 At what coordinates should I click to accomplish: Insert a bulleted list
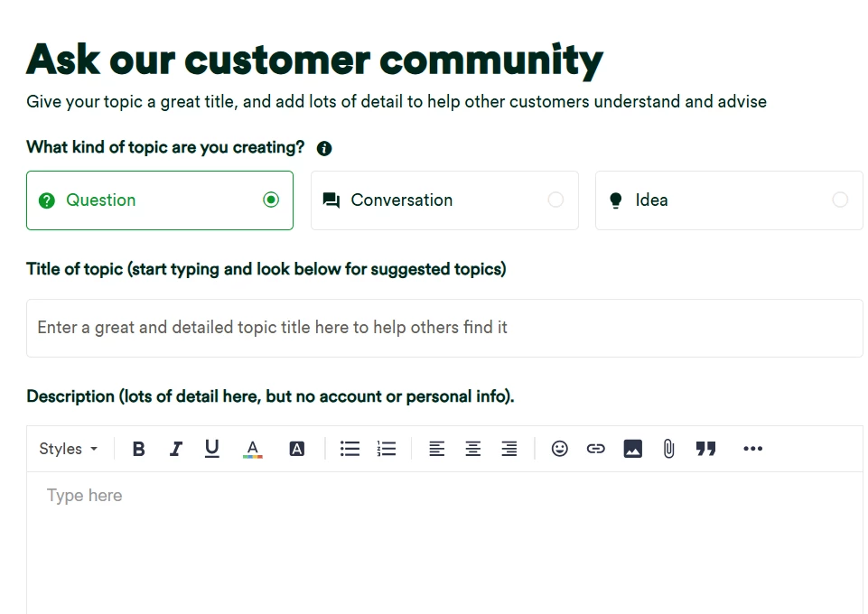350,449
